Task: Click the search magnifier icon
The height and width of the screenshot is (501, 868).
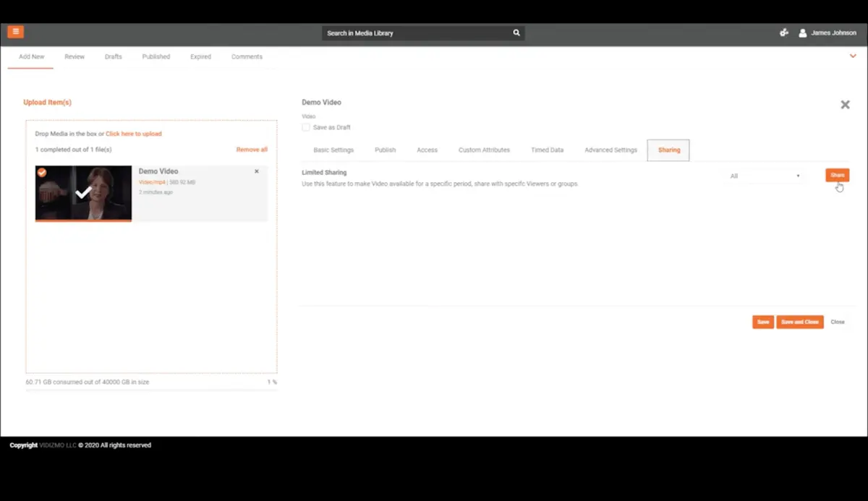Action: pos(516,33)
